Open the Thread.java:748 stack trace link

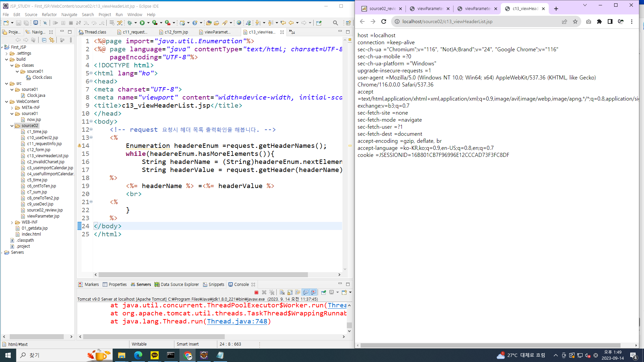pyautogui.click(x=237, y=321)
